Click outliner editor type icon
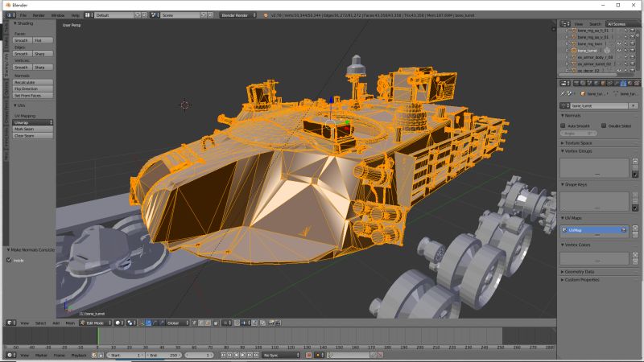Image resolution: width=644 pixels, height=362 pixels. [566, 24]
